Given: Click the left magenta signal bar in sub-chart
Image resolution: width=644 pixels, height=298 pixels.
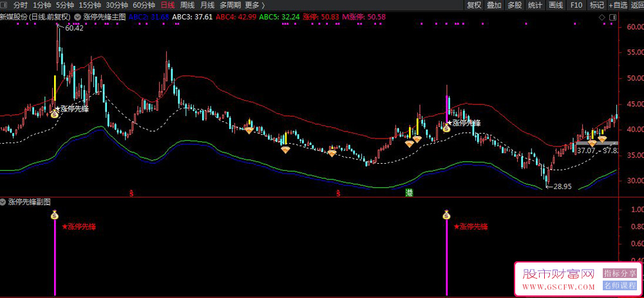Looking at the screenshot, I should click(55, 257).
